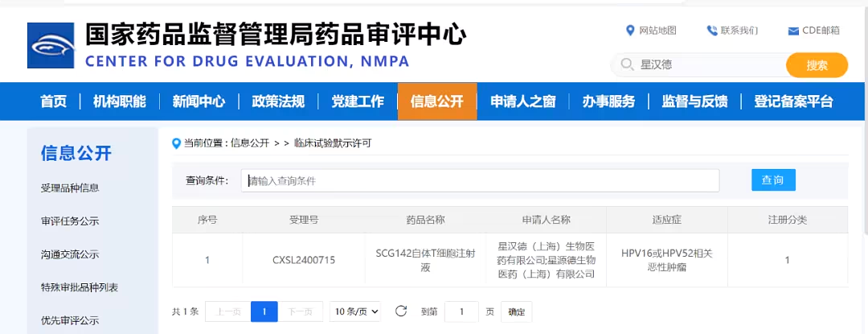Click the 信息公开 sidebar heading
The width and height of the screenshot is (868, 334).
tap(76, 154)
